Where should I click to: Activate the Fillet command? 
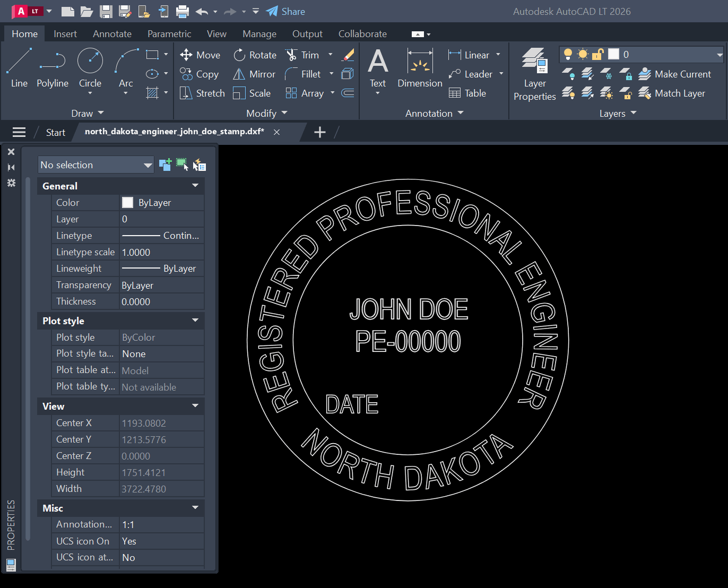(303, 74)
